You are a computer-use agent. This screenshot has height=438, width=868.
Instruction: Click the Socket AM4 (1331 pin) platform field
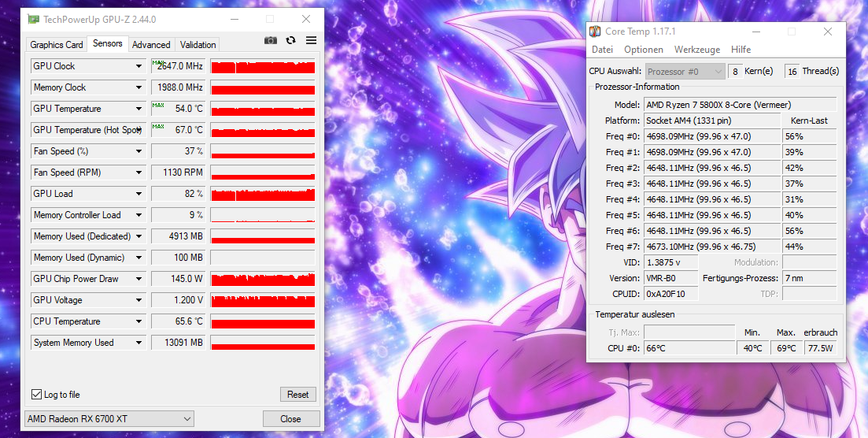coord(712,121)
